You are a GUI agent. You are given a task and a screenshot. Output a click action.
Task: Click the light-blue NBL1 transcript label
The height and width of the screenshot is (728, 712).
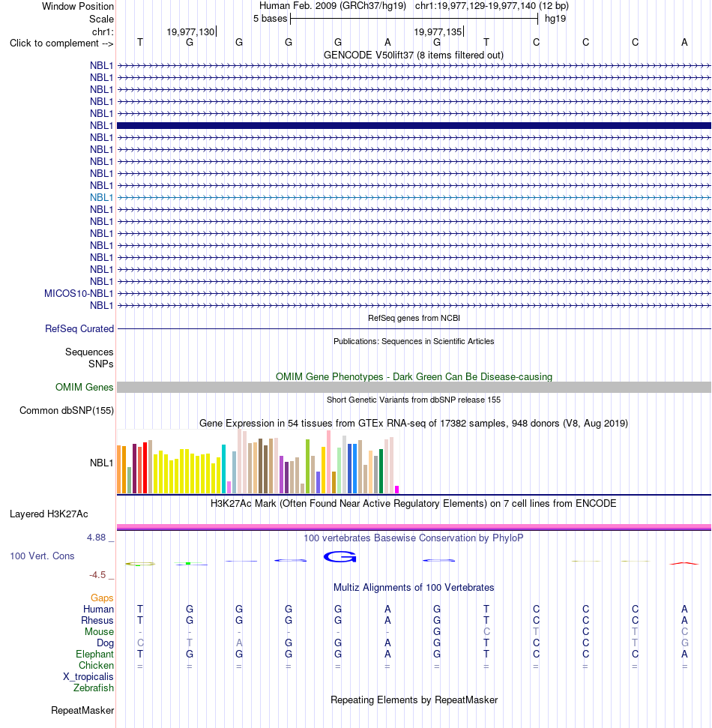click(x=102, y=197)
